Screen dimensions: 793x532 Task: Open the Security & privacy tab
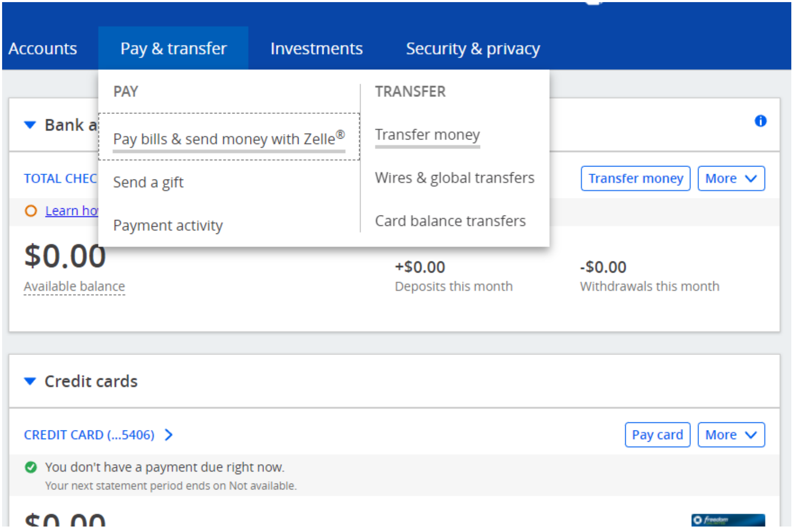473,48
